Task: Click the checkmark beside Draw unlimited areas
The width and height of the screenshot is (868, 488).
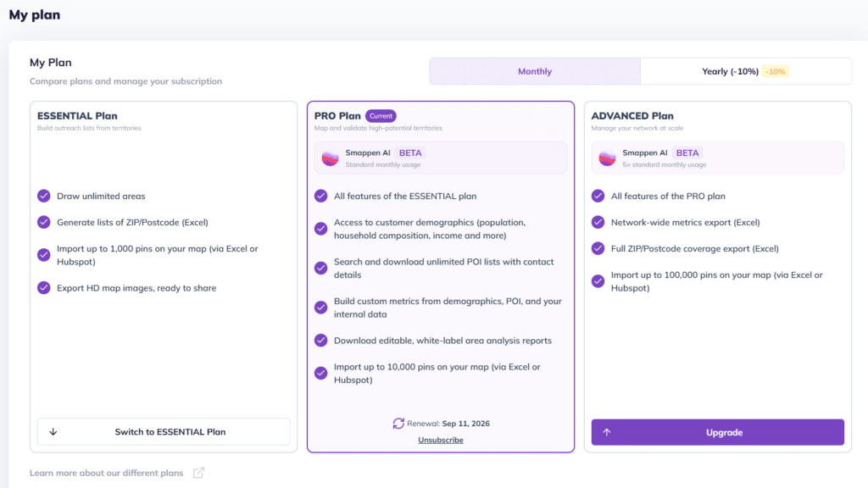Action: coord(44,196)
